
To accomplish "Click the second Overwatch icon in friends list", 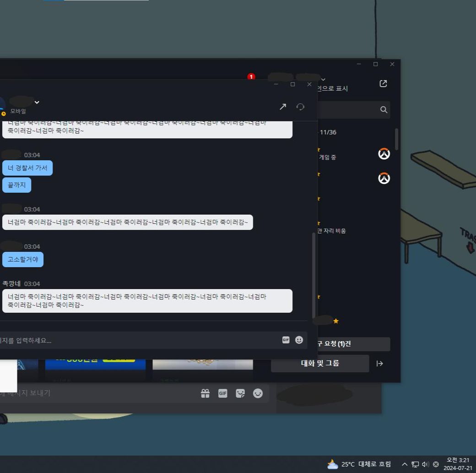I will pos(384,178).
